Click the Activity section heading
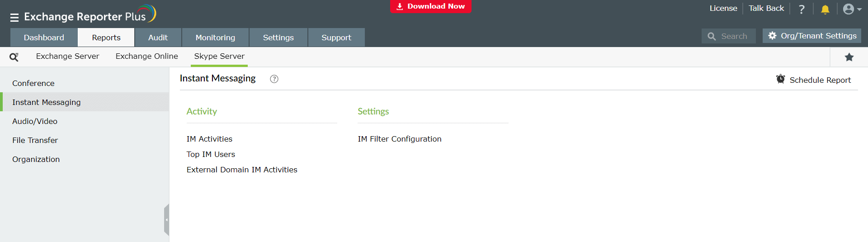Screen dimensions: 868x242 click(202, 111)
